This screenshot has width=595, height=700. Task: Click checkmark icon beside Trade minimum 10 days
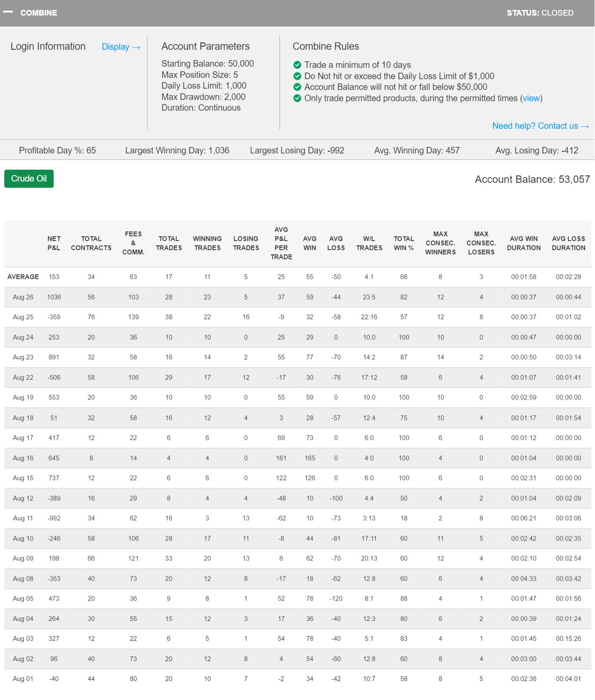click(297, 65)
